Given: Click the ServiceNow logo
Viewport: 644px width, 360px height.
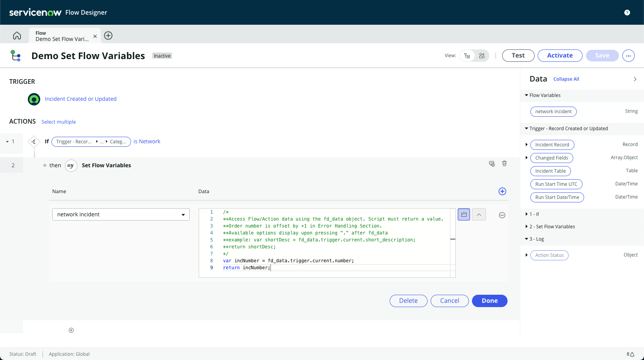Looking at the screenshot, I should tap(35, 13).
